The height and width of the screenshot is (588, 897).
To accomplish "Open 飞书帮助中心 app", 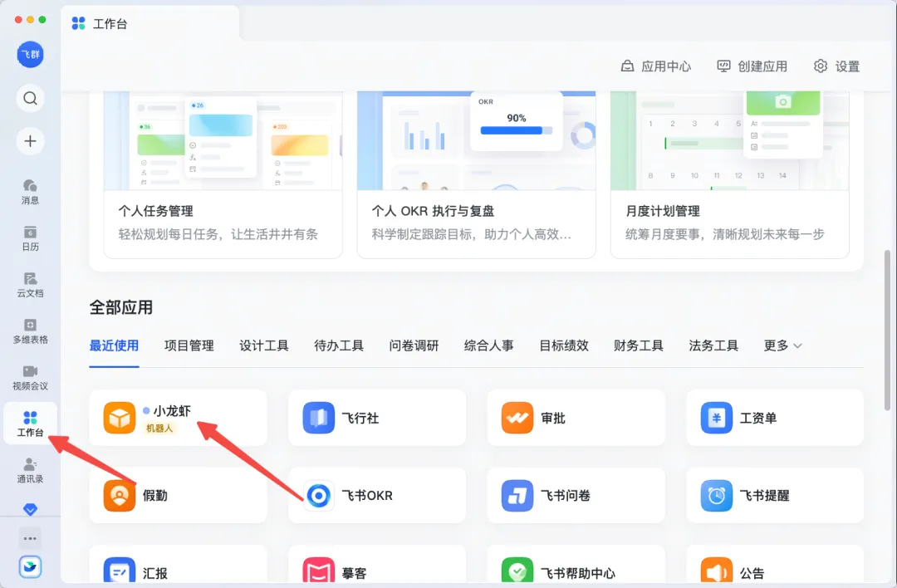I will (x=576, y=565).
